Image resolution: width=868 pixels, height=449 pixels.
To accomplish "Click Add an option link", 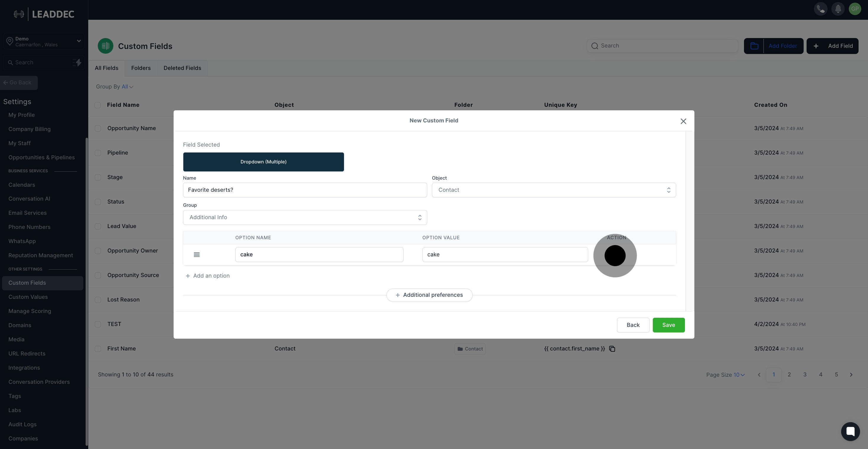I will (x=208, y=276).
